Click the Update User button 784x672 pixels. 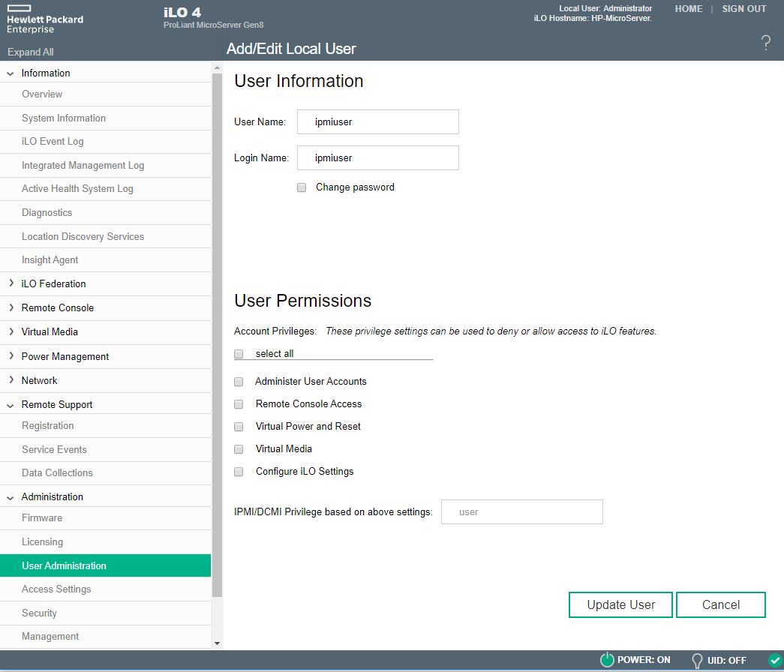click(x=620, y=605)
